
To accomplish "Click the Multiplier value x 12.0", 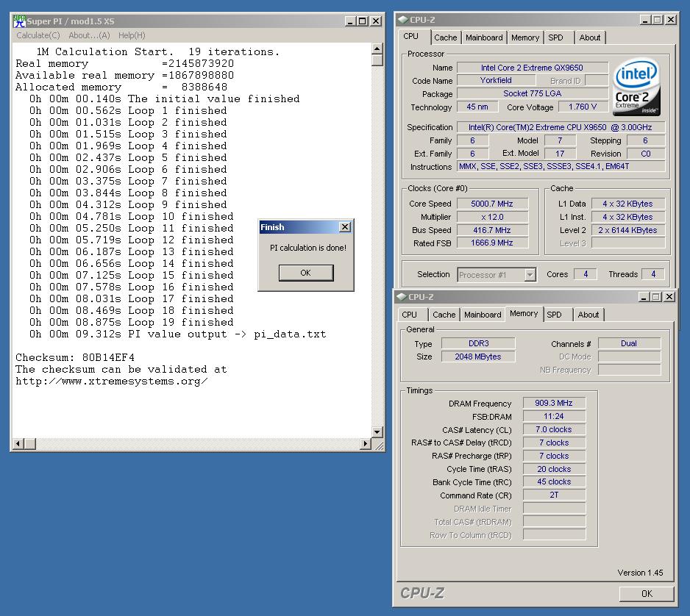I will point(492,217).
